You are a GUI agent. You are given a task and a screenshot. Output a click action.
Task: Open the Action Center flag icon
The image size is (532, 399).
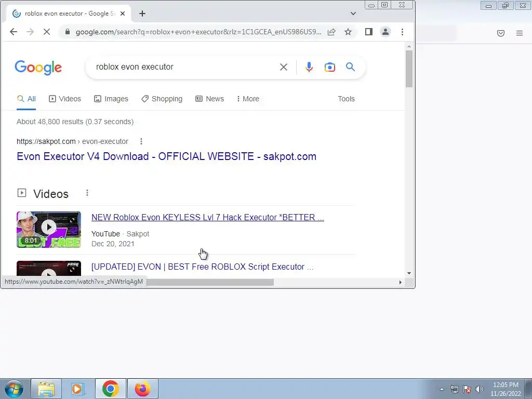(467, 389)
